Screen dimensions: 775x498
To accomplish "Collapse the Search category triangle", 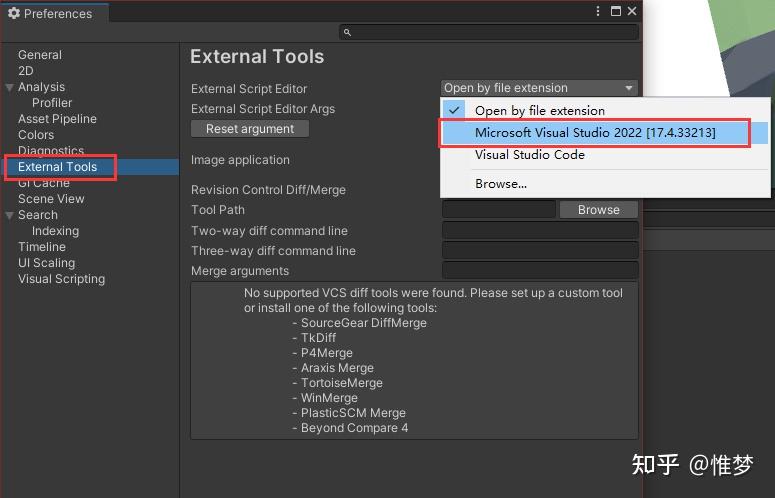I will 9,215.
